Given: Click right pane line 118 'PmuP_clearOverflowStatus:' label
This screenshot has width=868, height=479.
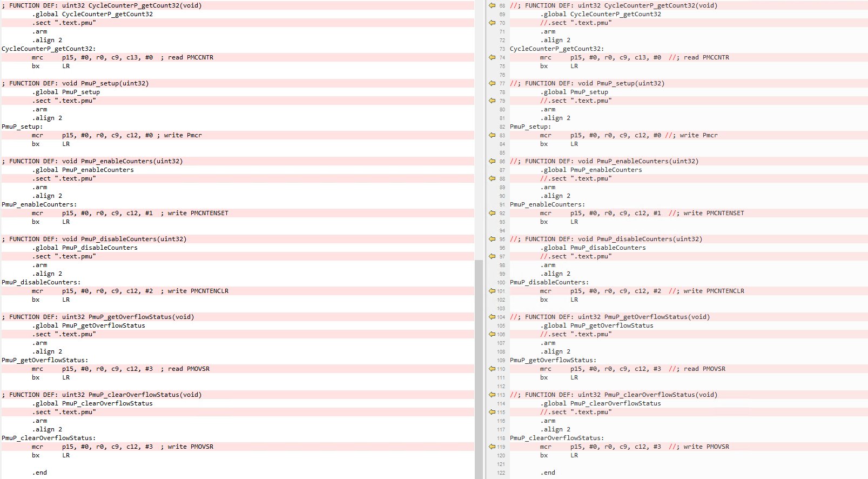Looking at the screenshot, I should pyautogui.click(x=689, y=438).
